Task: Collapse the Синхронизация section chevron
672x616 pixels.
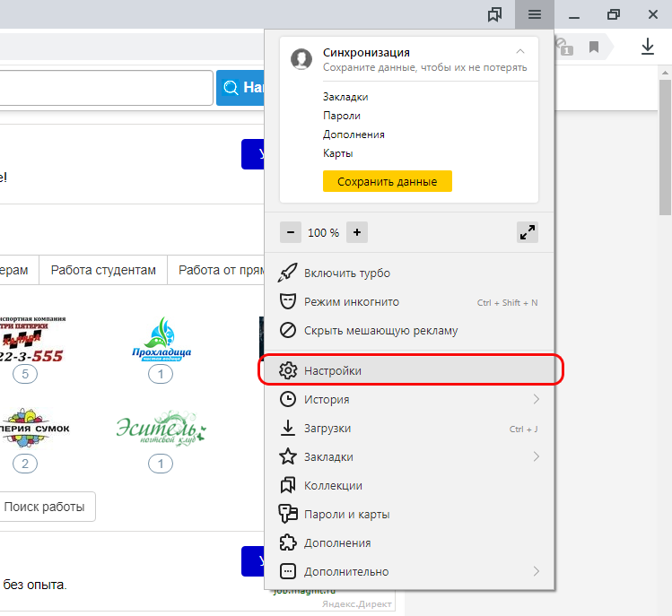Action: tap(520, 53)
